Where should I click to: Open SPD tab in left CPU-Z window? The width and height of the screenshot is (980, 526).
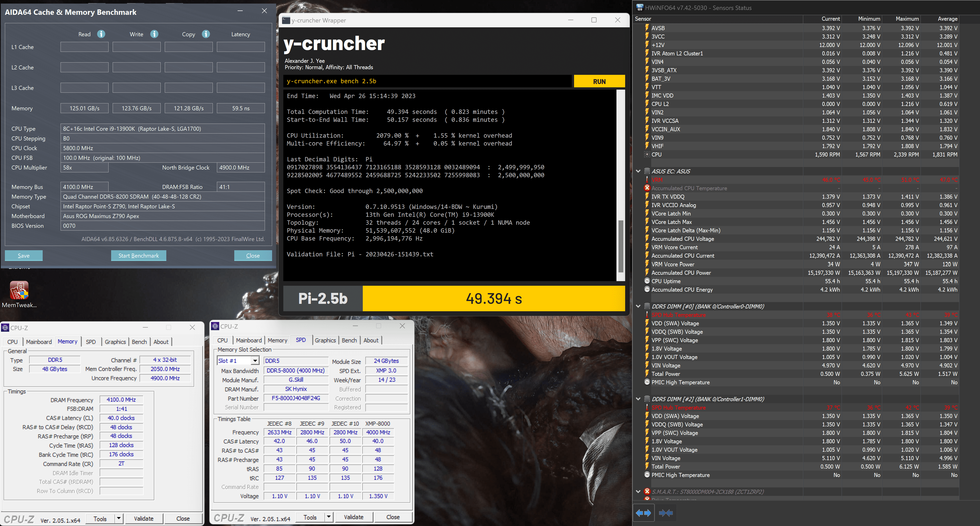tap(90, 342)
